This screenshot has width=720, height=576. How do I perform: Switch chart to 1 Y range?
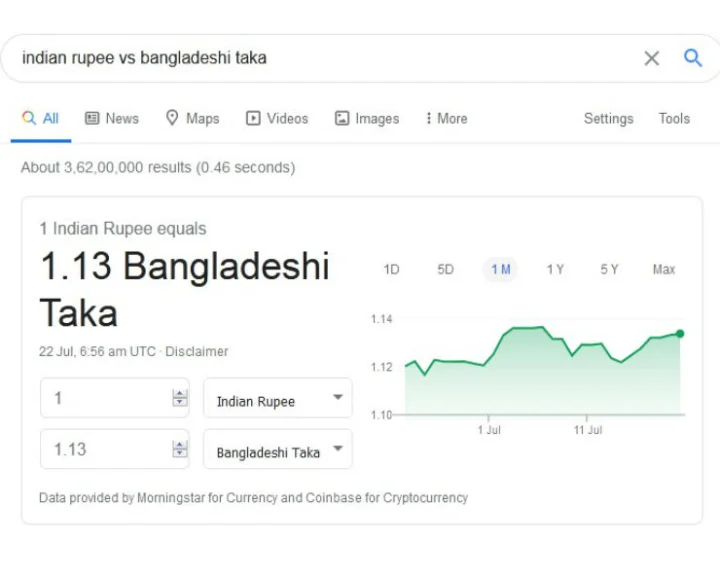click(x=555, y=269)
